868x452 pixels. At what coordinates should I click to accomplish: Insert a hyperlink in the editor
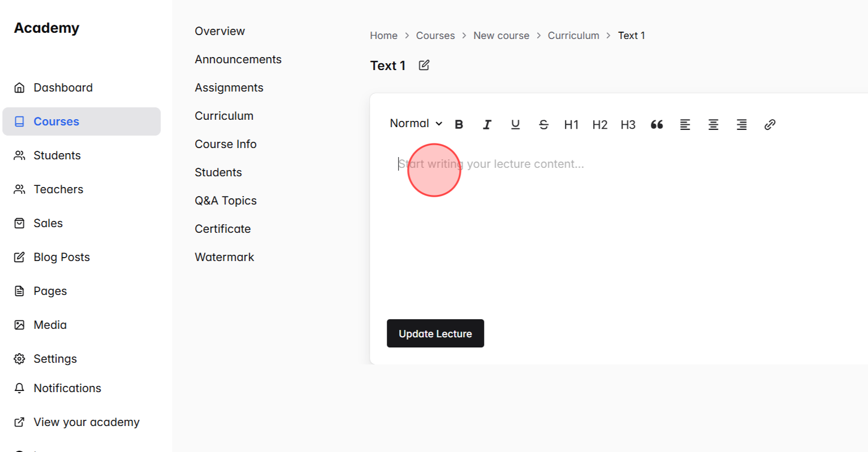click(770, 124)
